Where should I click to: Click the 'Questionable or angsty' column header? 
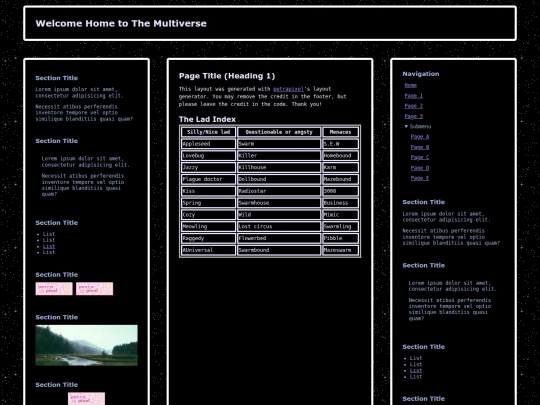(x=279, y=132)
